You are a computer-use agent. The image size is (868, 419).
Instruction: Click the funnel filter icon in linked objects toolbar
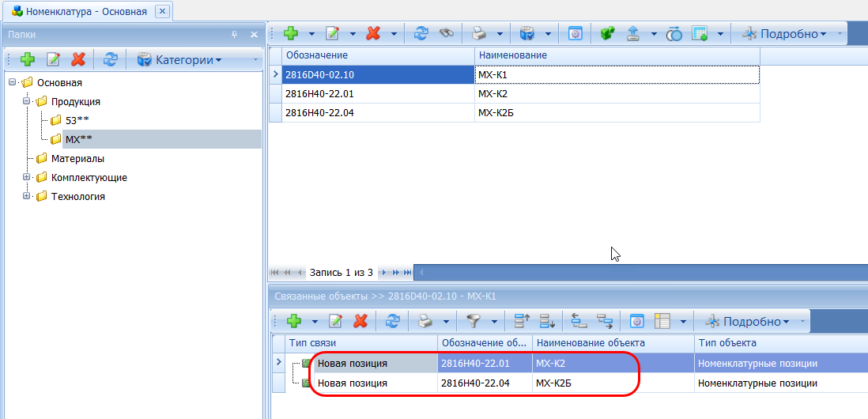pos(473,321)
